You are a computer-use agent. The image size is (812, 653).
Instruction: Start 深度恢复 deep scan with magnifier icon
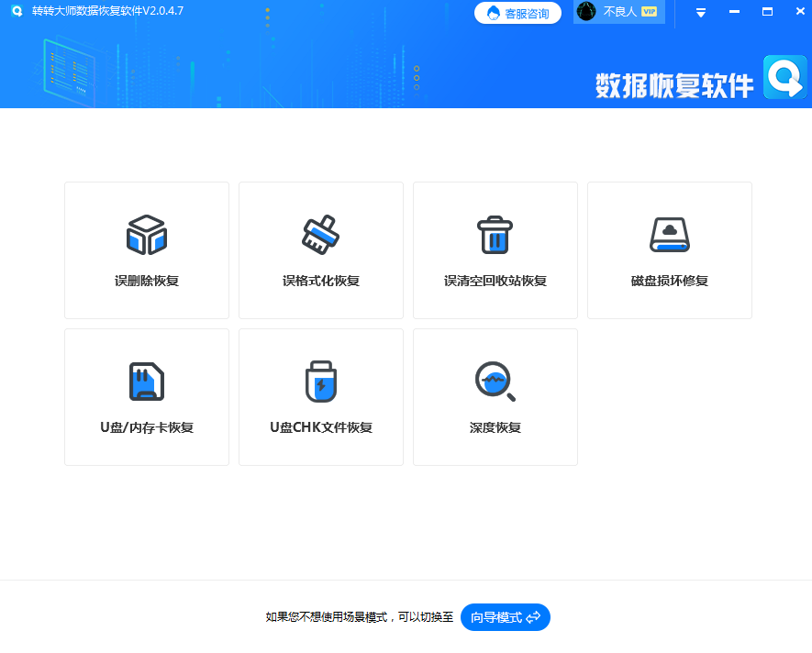[495, 381]
